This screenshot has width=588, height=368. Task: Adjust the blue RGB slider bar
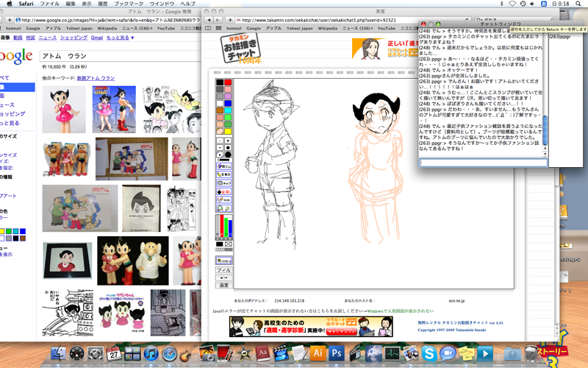click(230, 226)
